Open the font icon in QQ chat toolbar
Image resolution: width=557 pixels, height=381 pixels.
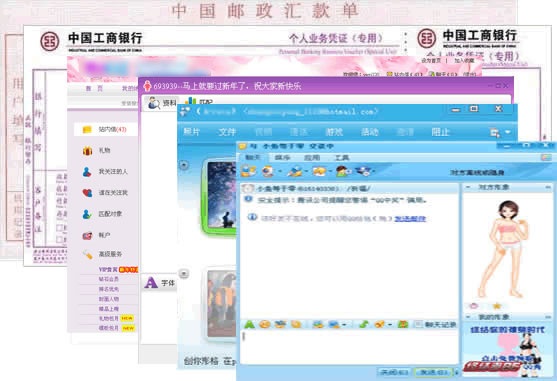click(x=249, y=324)
